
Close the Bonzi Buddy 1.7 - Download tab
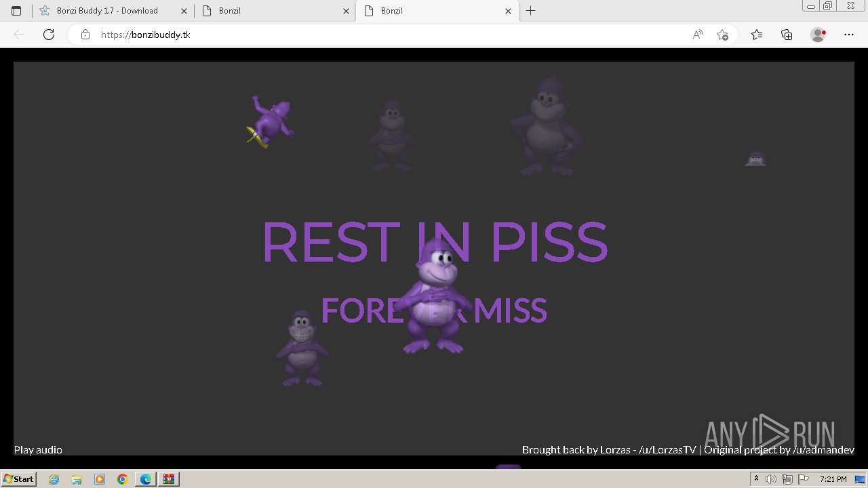click(x=184, y=11)
